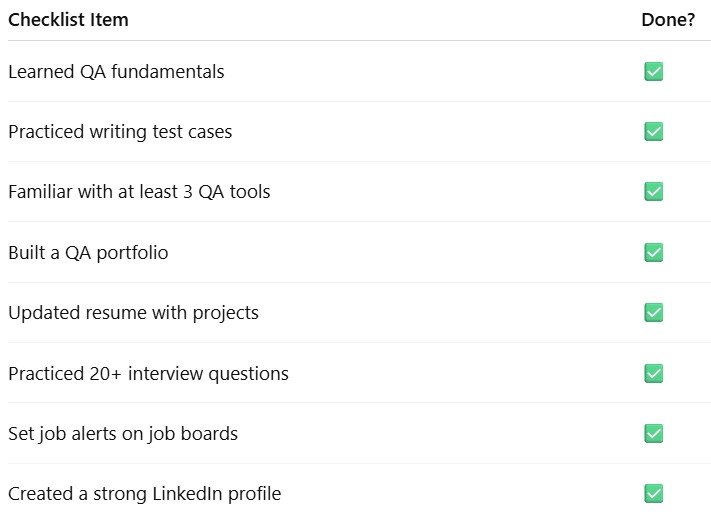This screenshot has width=711, height=524.
Task: Uncheck Practiced writing test cases checkbox
Action: tap(653, 131)
